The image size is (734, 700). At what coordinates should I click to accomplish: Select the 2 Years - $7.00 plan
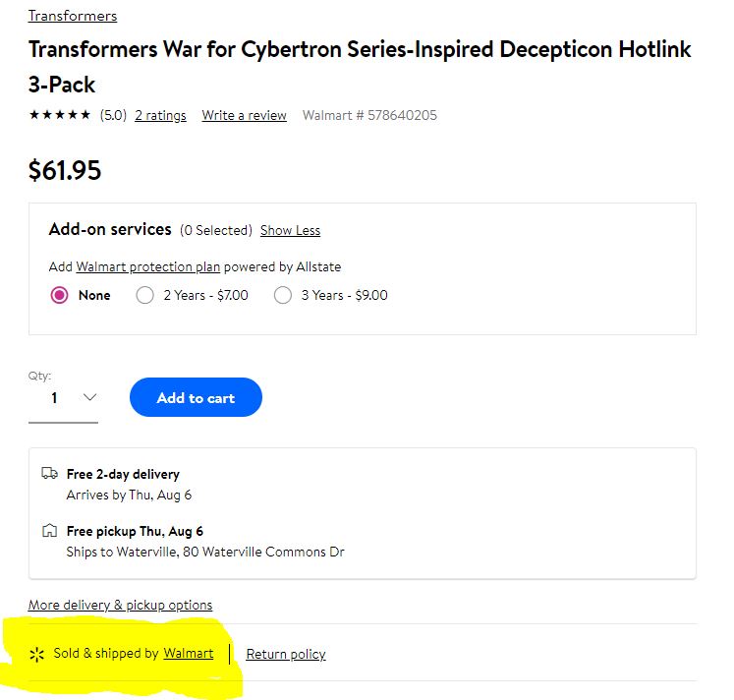pos(145,295)
